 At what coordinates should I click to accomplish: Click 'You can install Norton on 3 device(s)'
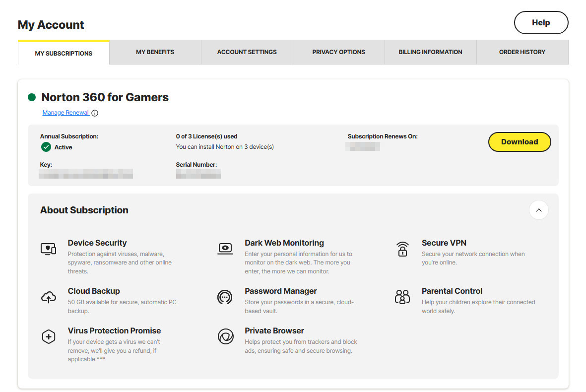[225, 147]
